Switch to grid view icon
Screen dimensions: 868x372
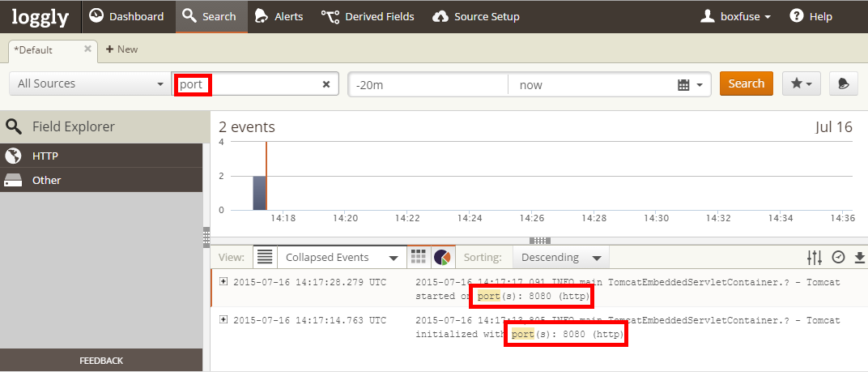418,257
